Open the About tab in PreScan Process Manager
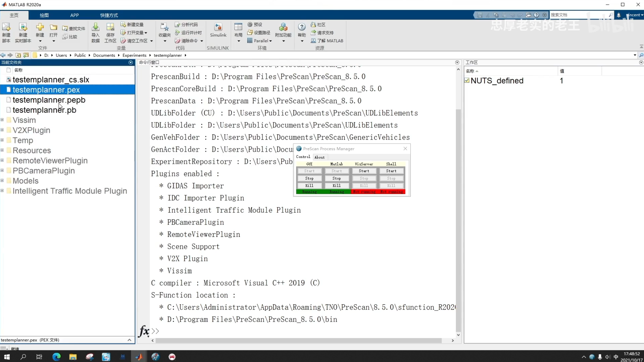This screenshot has height=362, width=644. point(319,157)
